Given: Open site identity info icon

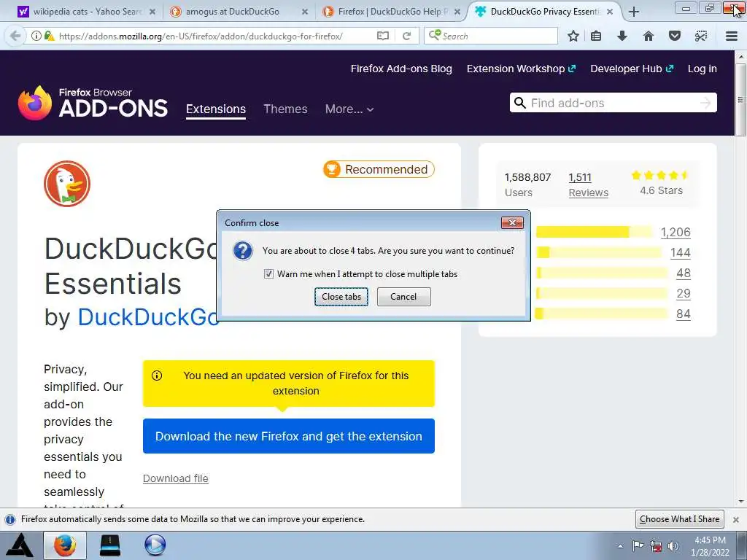Looking at the screenshot, I should [x=36, y=36].
